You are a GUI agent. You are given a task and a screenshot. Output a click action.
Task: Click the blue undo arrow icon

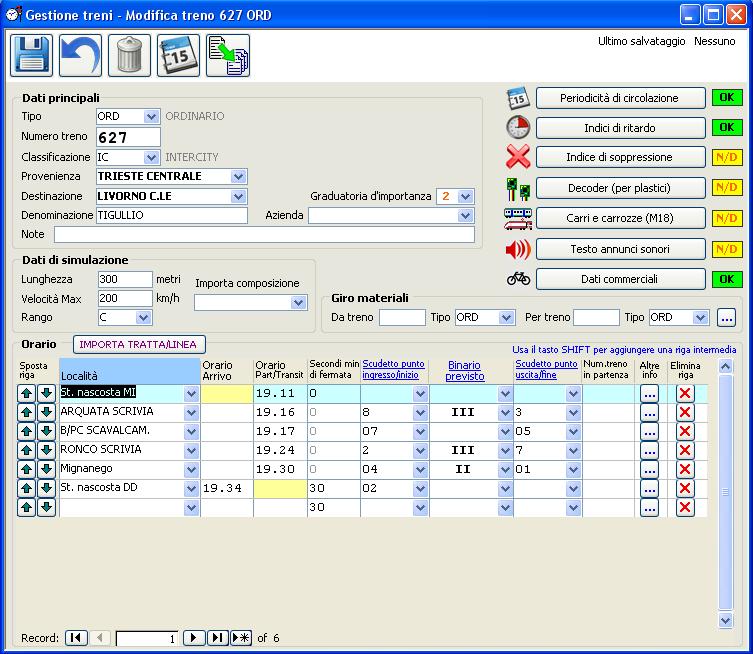[x=80, y=55]
